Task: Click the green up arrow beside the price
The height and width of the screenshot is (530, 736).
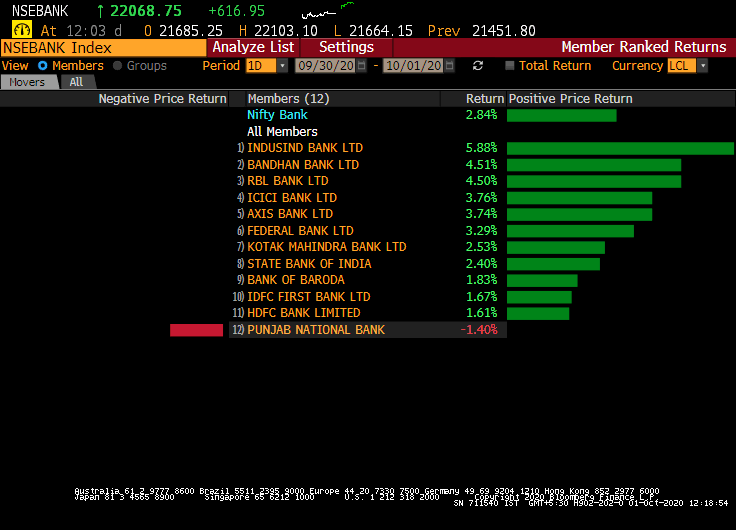Action: tap(100, 11)
